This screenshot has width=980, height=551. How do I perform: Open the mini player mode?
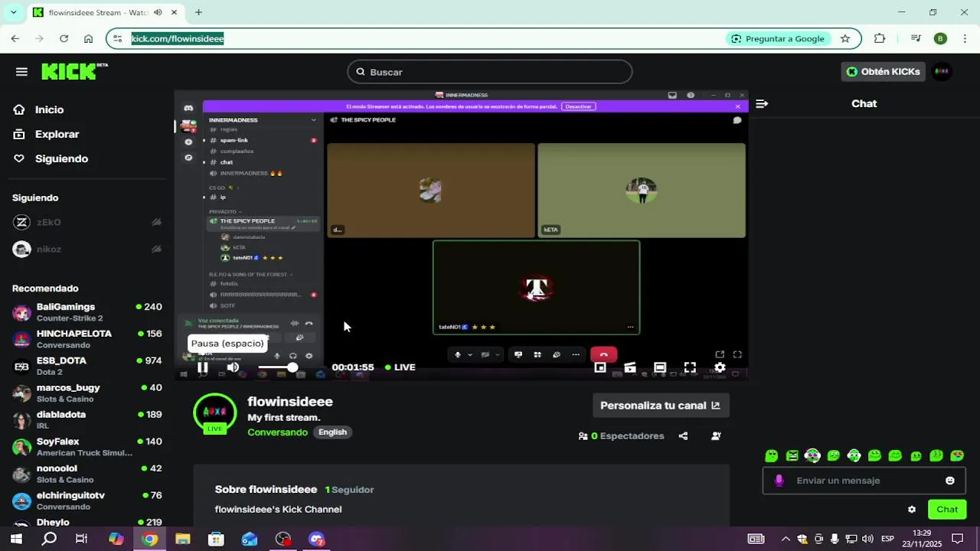click(600, 367)
